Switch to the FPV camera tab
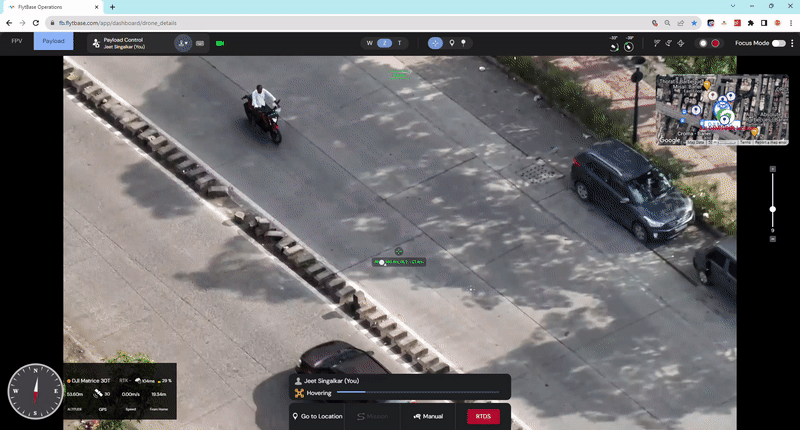800x430 pixels. click(x=17, y=41)
